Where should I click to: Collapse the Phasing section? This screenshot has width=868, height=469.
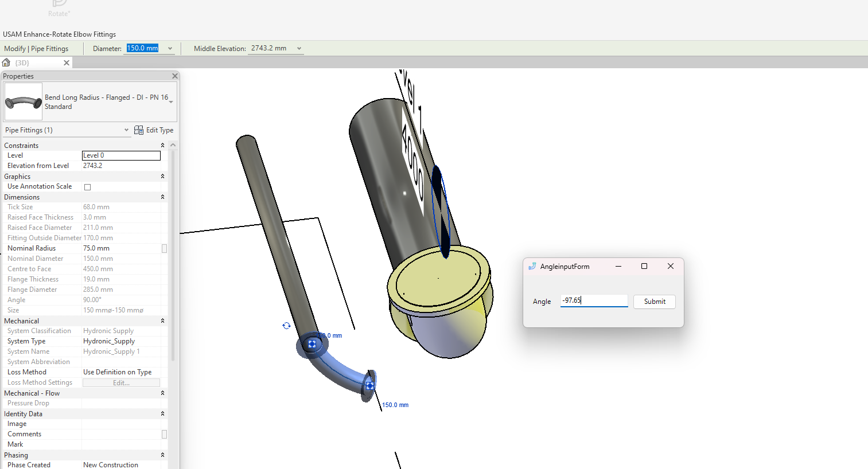click(x=162, y=455)
